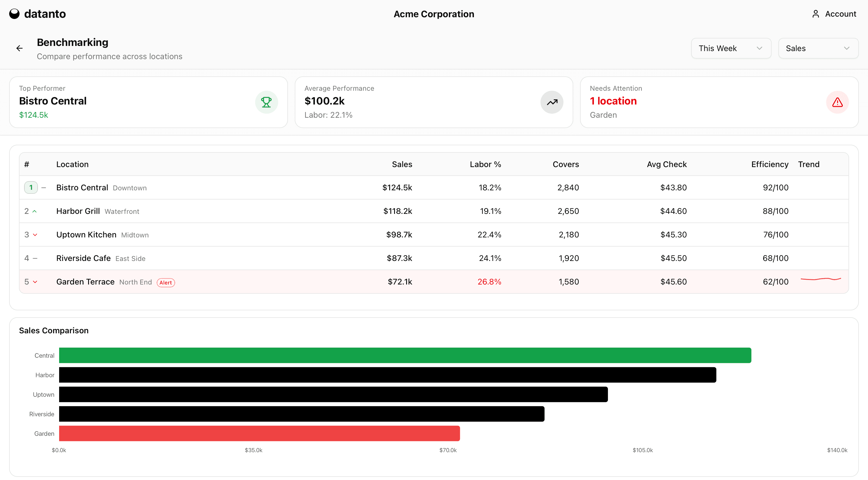Click the Garden Terrace trend sparkline
This screenshot has width=868, height=480.
point(820,279)
